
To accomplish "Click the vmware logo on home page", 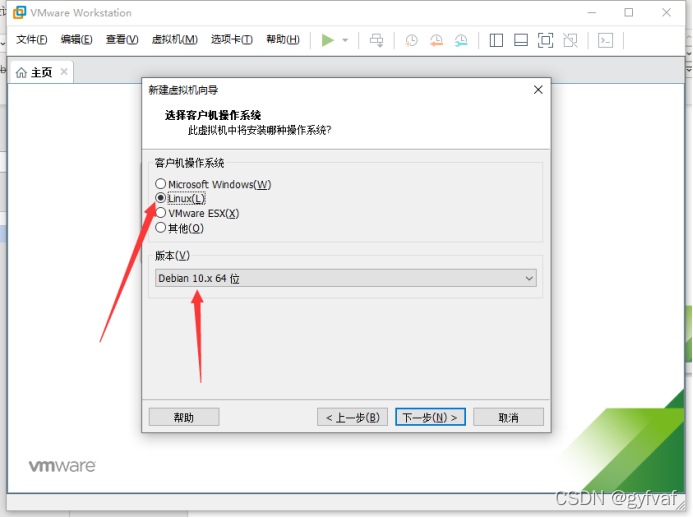I will pos(62,466).
